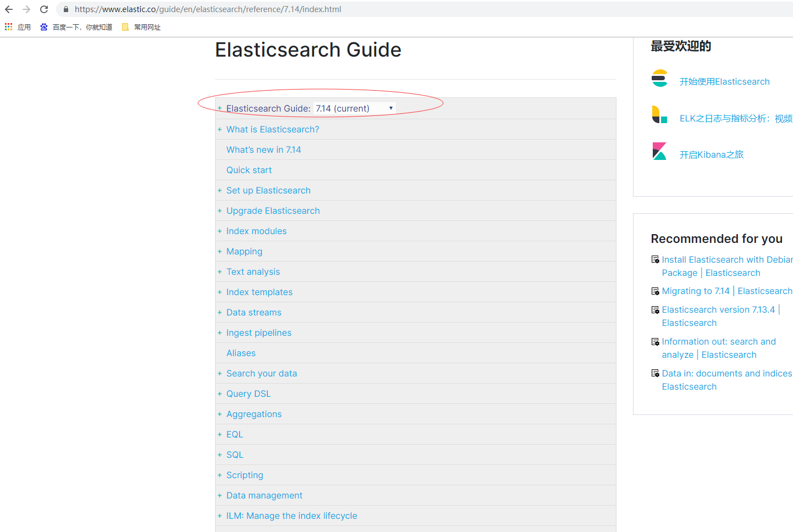The image size is (793, 532).
Task: Expand the Index templates section
Action: coord(219,292)
